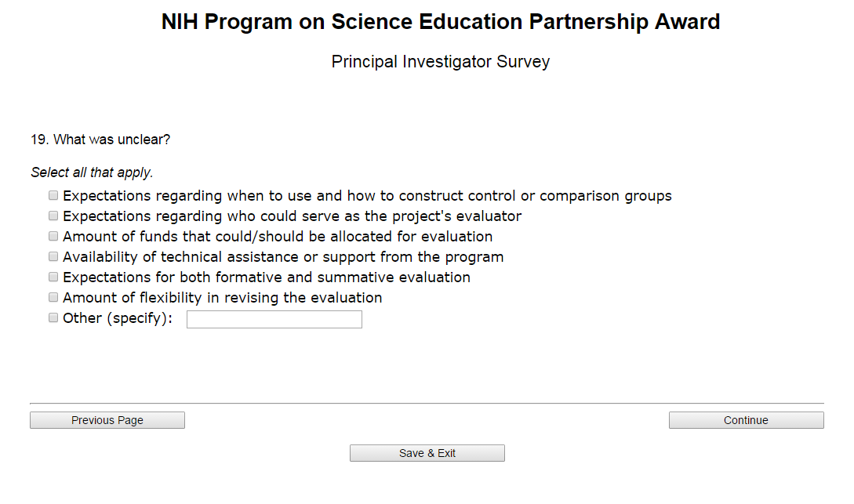This screenshot has height=504, width=854.
Task: Tick checkbox for who could serve as evaluator
Action: pyautogui.click(x=53, y=216)
